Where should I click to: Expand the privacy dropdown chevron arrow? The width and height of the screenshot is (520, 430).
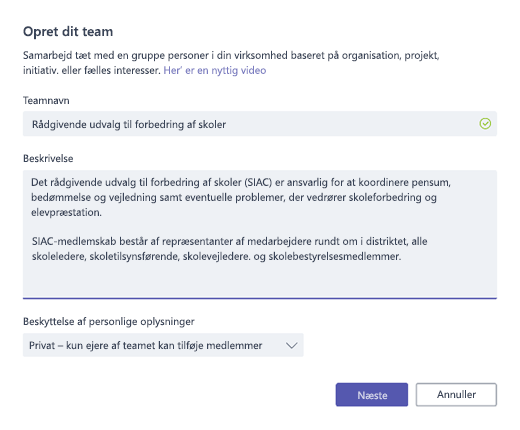(x=291, y=345)
